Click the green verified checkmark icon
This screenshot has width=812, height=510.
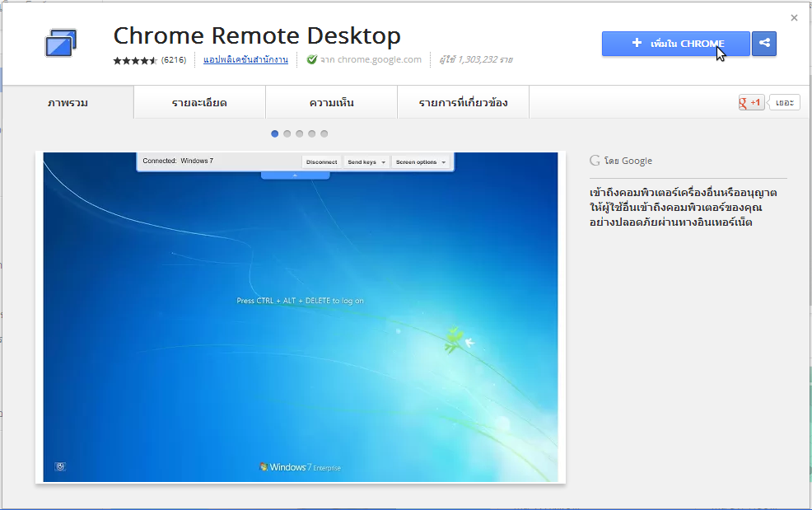tap(312, 59)
